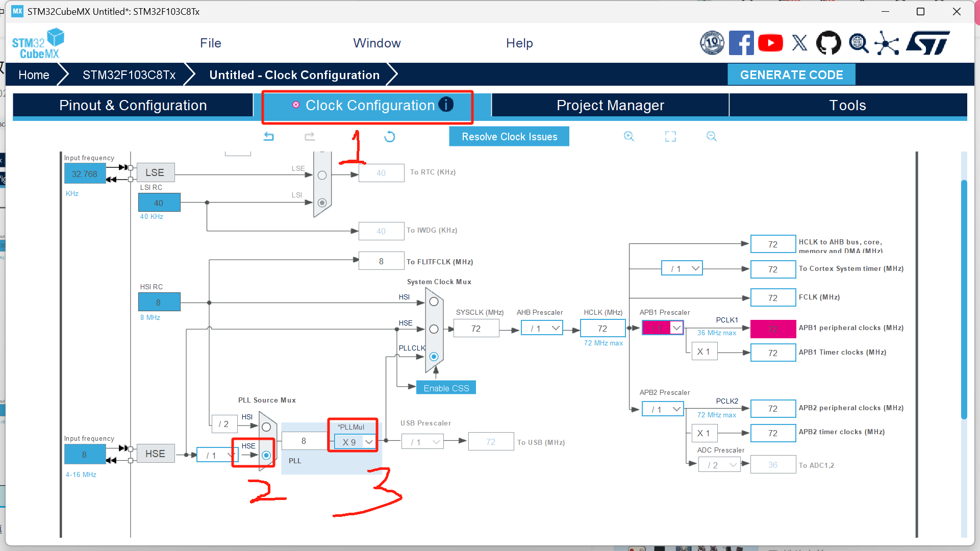980x551 pixels.
Task: Select HSI in System Clock Mux
Action: point(434,302)
